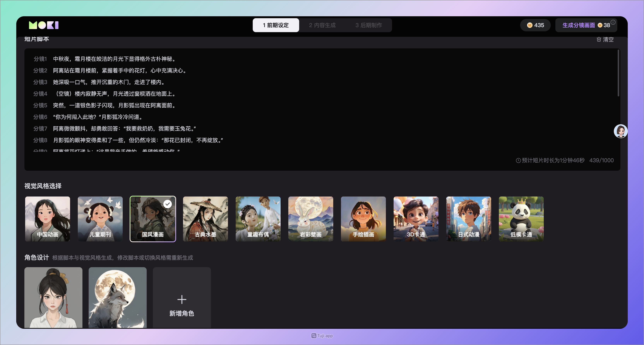The image size is (644, 345).
Task: Open the 435 coin balance
Action: tap(535, 25)
